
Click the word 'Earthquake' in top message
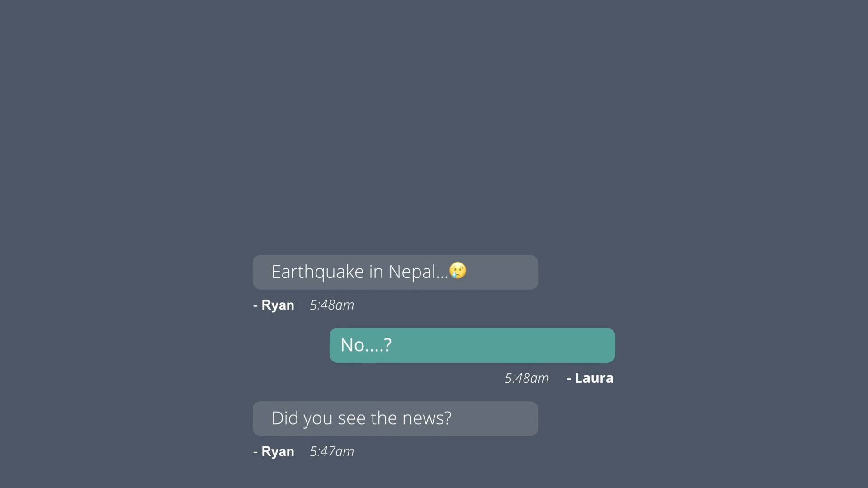[x=317, y=272]
